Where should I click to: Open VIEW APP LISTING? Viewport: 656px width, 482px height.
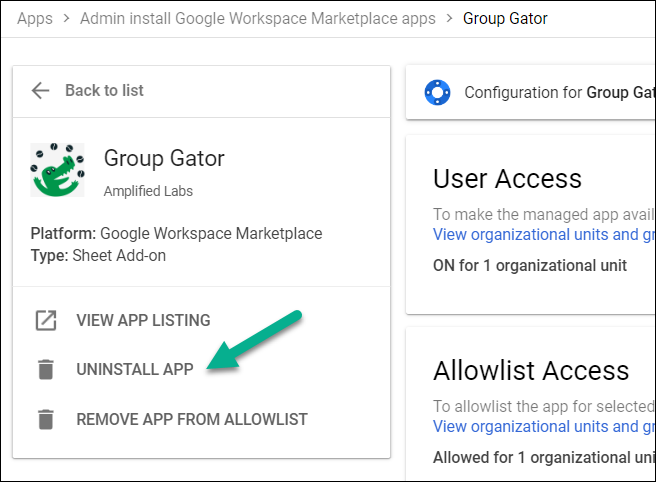(143, 320)
